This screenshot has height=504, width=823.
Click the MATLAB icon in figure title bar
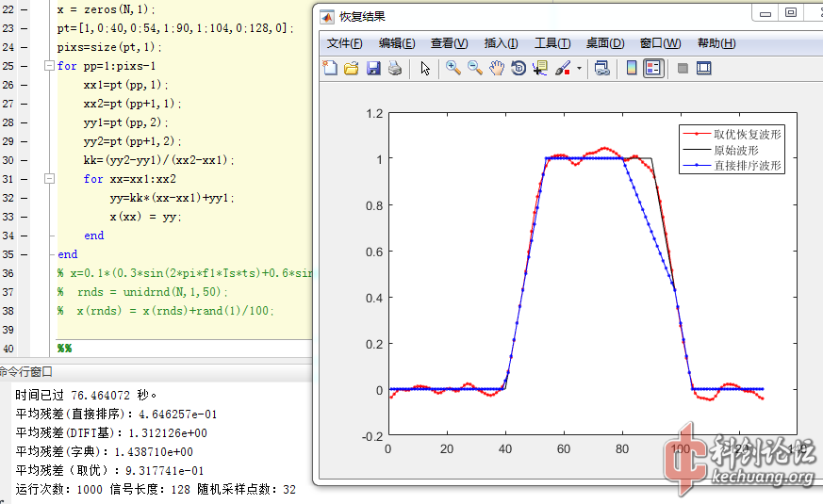tap(327, 17)
